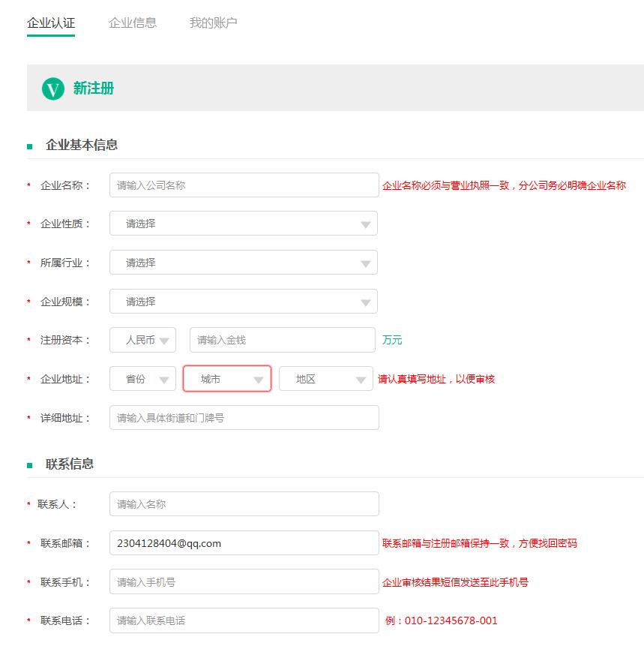Click the green V logo icon
644x655 pixels.
[x=53, y=89]
